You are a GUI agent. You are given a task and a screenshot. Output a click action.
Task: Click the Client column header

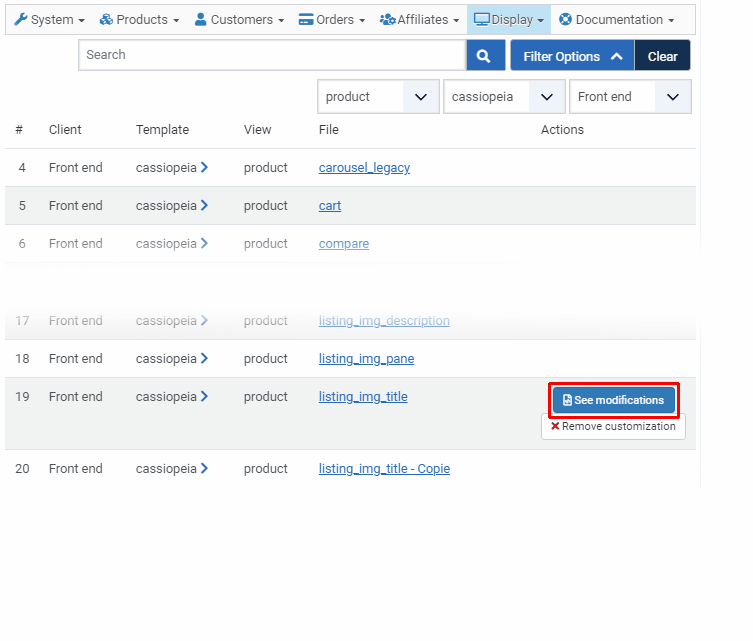65,130
